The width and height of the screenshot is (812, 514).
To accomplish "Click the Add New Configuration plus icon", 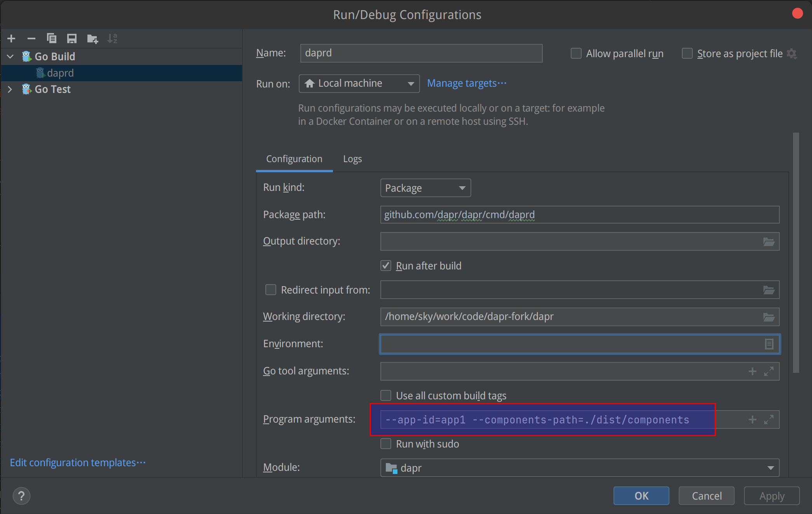I will (x=11, y=38).
